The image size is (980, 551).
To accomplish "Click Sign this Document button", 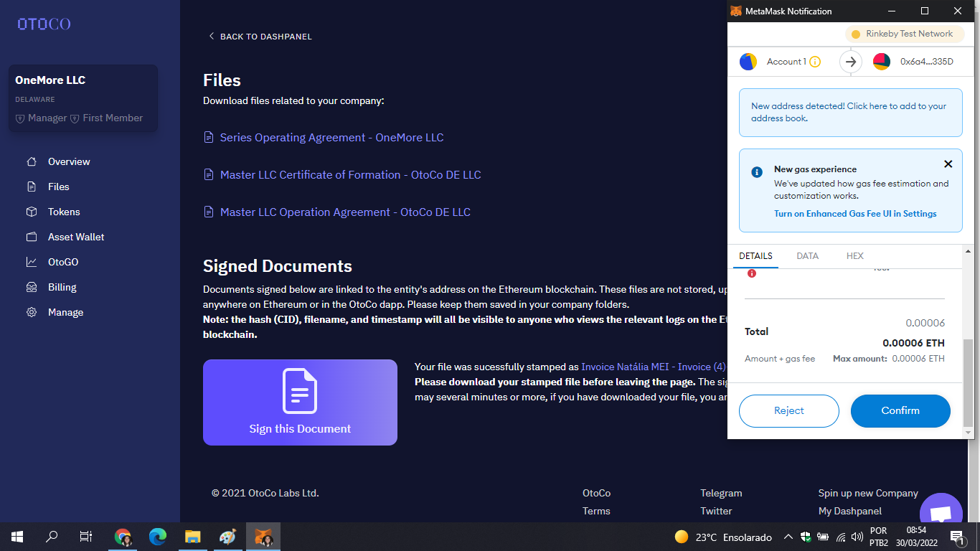I will (x=300, y=402).
